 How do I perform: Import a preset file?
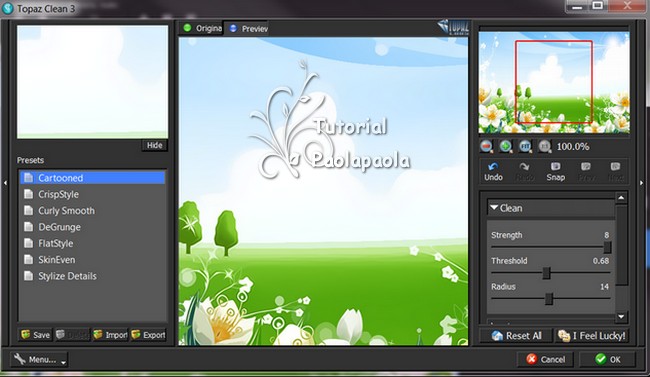110,335
